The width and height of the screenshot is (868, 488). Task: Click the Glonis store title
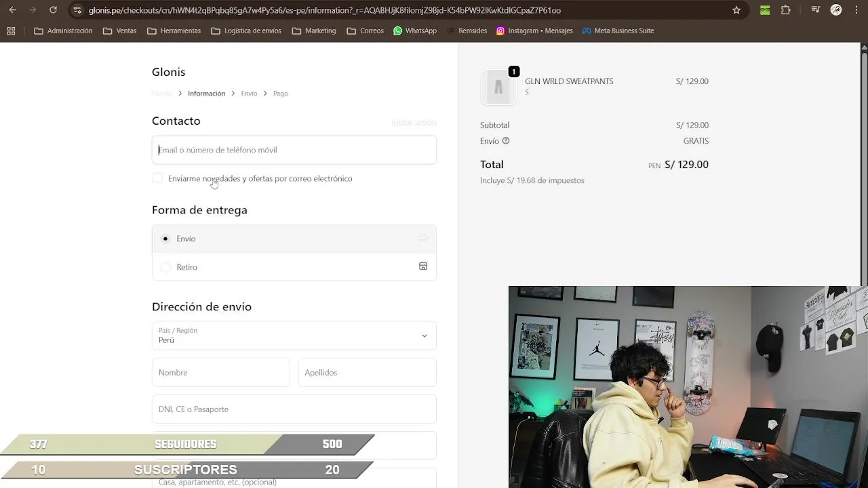(x=168, y=72)
